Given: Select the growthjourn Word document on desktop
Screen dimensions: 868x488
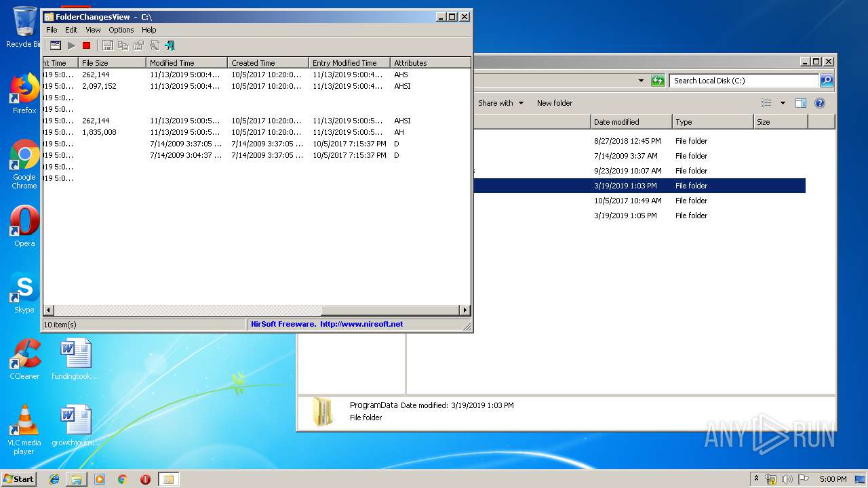Looking at the screenshot, I should coord(75,426).
